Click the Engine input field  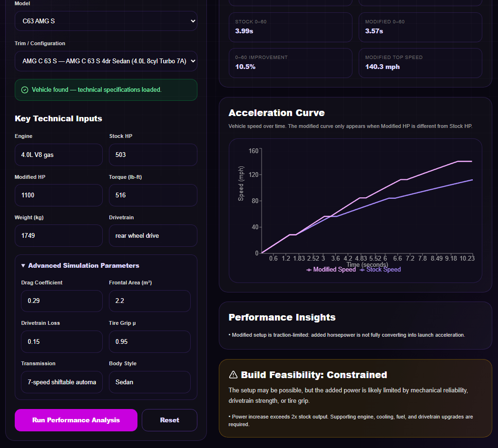pos(59,155)
